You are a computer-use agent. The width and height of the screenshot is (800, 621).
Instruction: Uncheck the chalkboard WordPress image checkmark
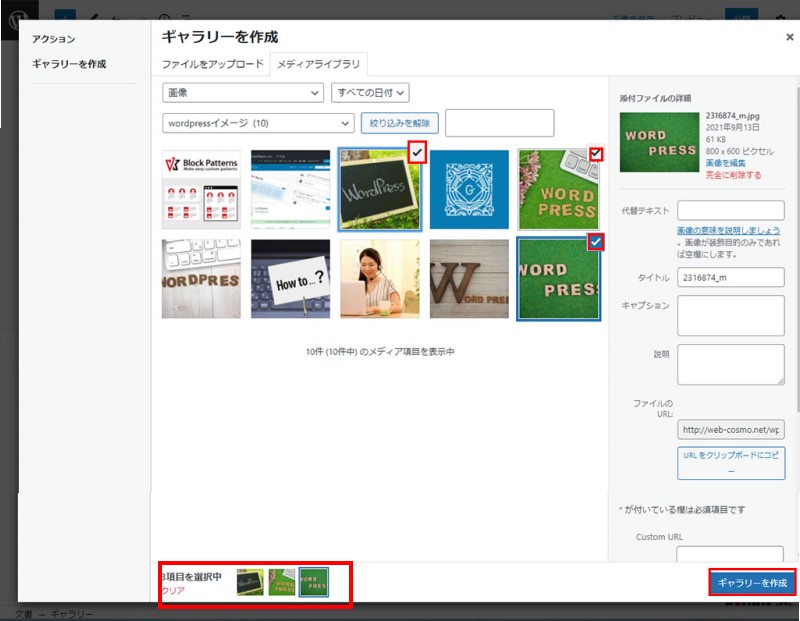(418, 152)
